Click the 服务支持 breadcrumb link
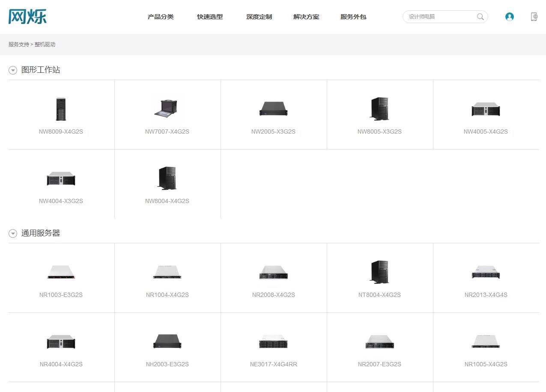Screen dimensions: 546x392 (18, 45)
